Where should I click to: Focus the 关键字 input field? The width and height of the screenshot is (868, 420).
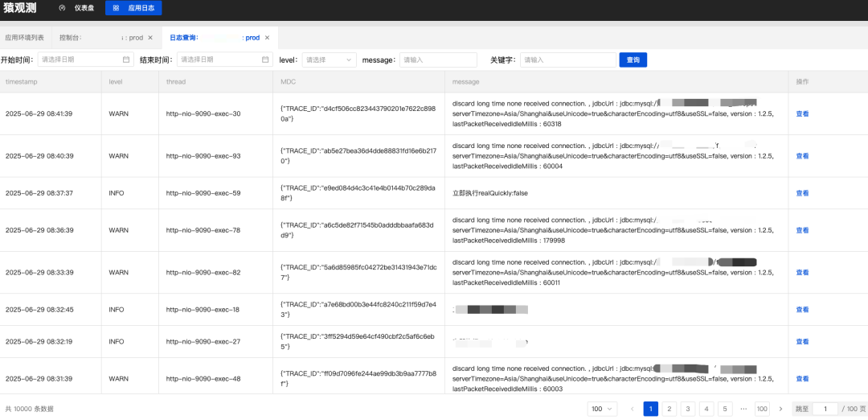568,60
